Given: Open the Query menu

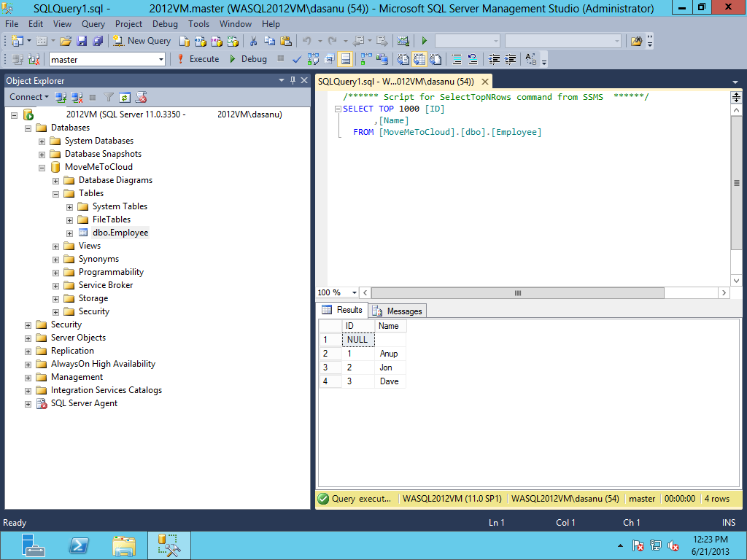Looking at the screenshot, I should click(x=93, y=24).
